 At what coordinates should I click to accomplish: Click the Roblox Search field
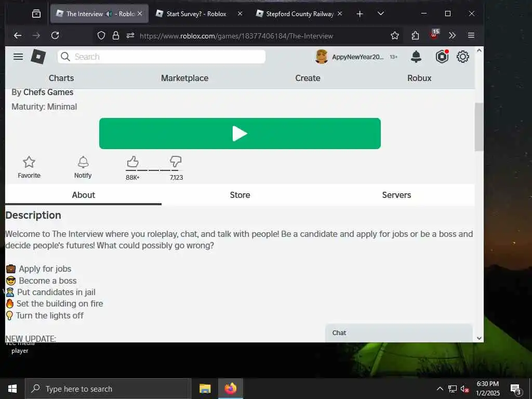click(x=162, y=57)
